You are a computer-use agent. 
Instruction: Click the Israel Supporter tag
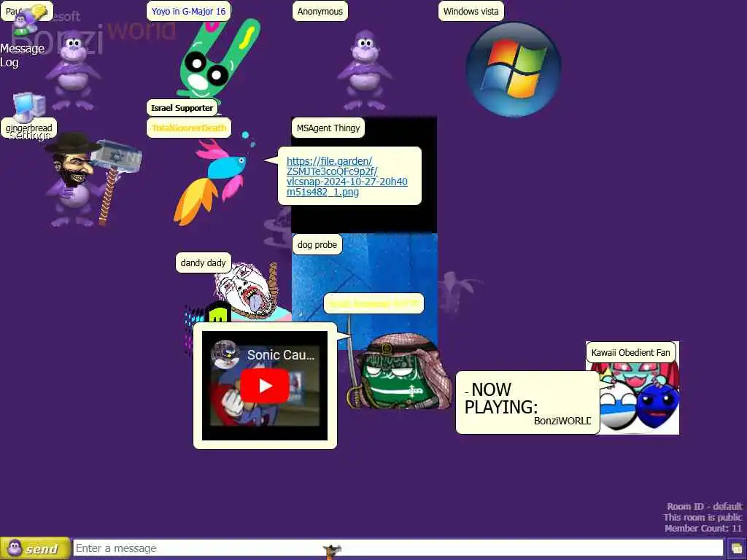(x=182, y=108)
